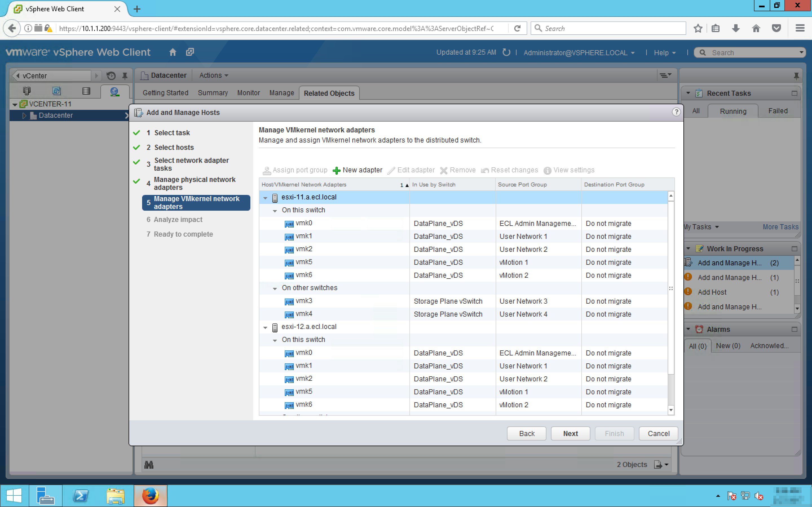The height and width of the screenshot is (507, 812).
Task: Open the recent objects history icon
Action: 111,76
